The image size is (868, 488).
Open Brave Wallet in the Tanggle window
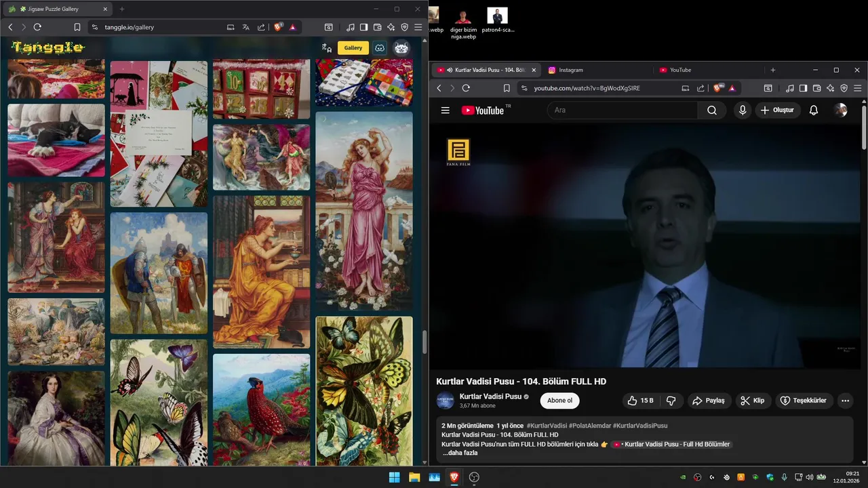(x=378, y=27)
